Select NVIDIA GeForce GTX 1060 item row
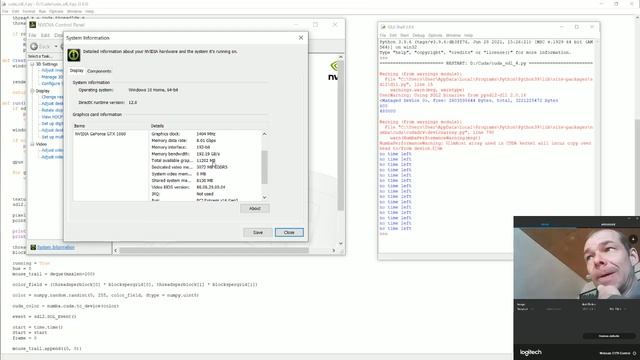 click(100, 134)
